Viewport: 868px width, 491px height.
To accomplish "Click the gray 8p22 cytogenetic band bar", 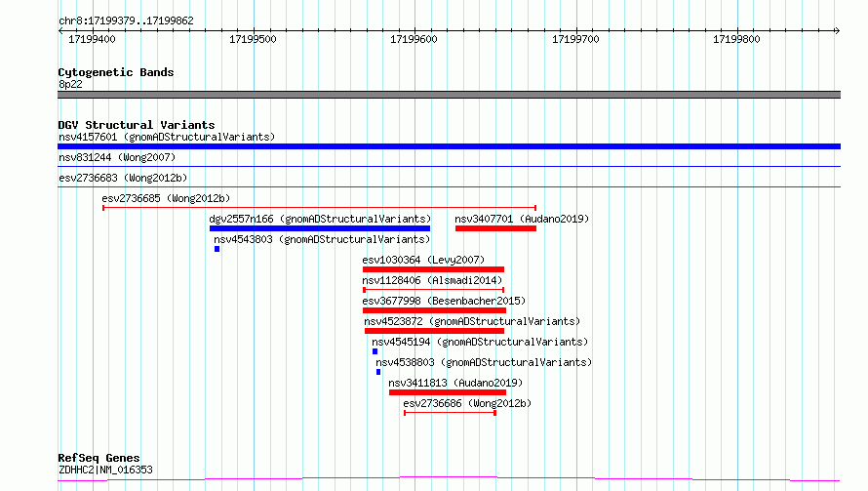I will pos(449,95).
